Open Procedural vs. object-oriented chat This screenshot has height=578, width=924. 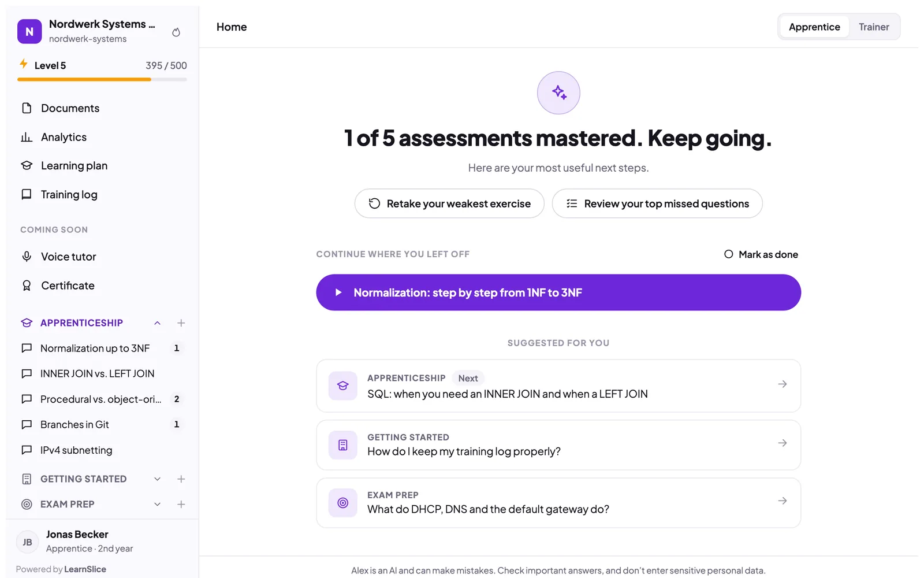click(x=102, y=399)
